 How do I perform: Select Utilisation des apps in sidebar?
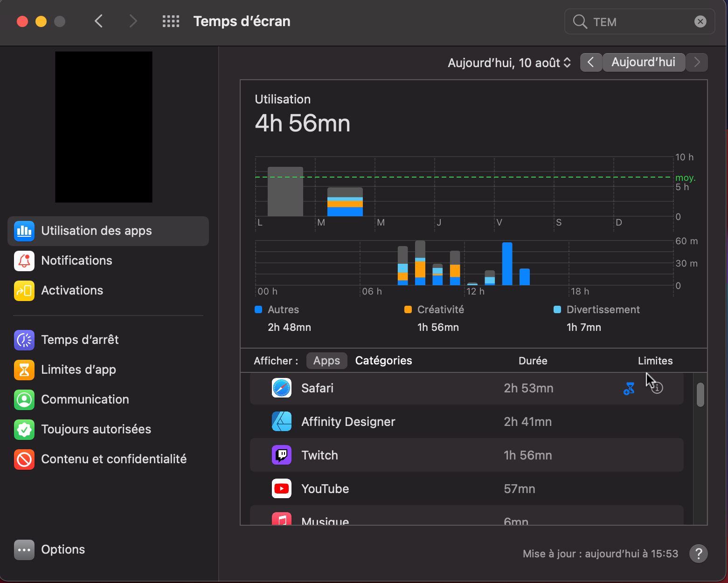tap(108, 231)
